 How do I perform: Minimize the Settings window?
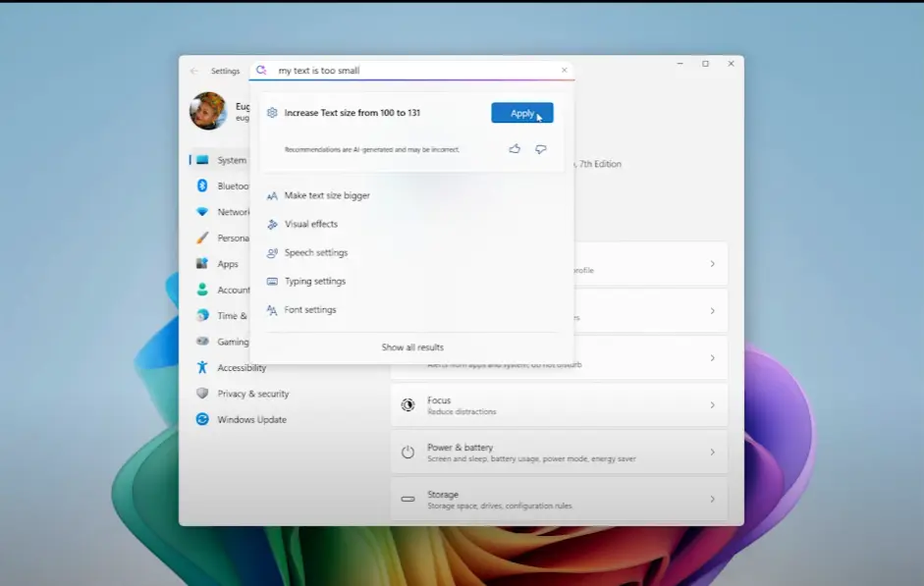(679, 64)
